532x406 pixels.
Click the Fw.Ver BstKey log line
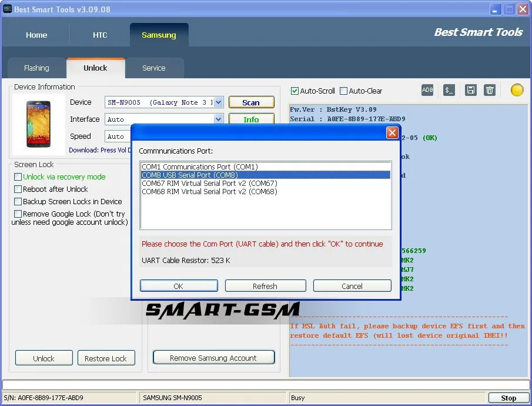(333, 109)
